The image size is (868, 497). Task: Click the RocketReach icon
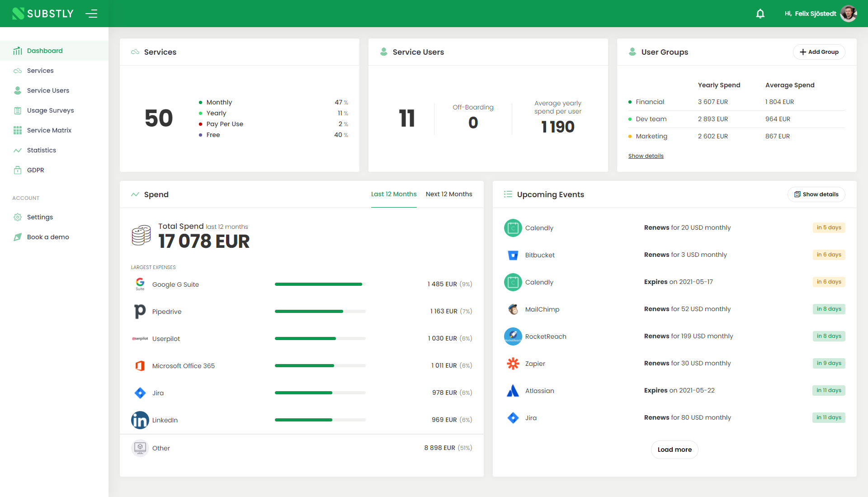(x=513, y=336)
